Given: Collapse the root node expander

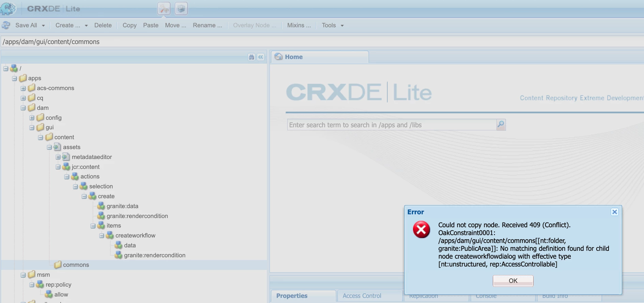Looking at the screenshot, I should pyautogui.click(x=6, y=69).
